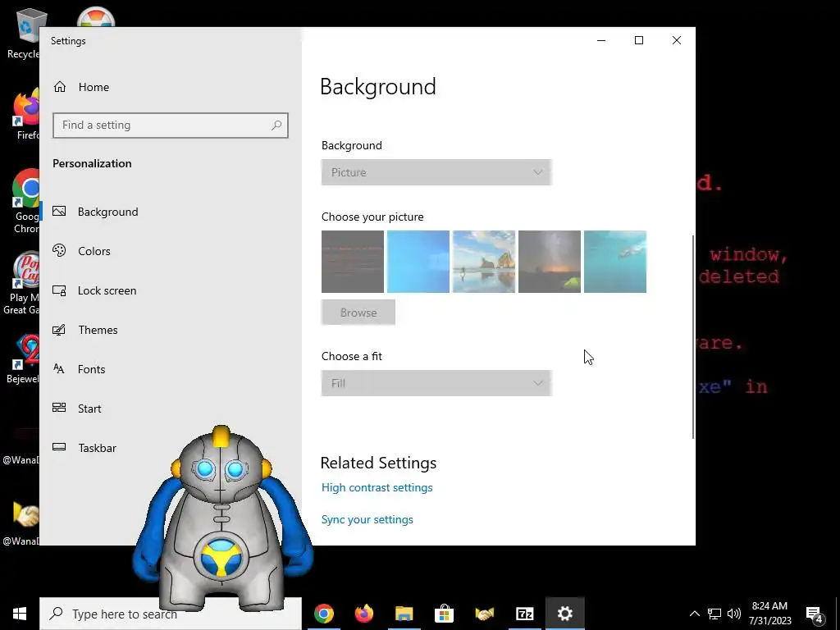
Task: Expand the Choose a fit Fill dropdown
Action: tap(436, 384)
